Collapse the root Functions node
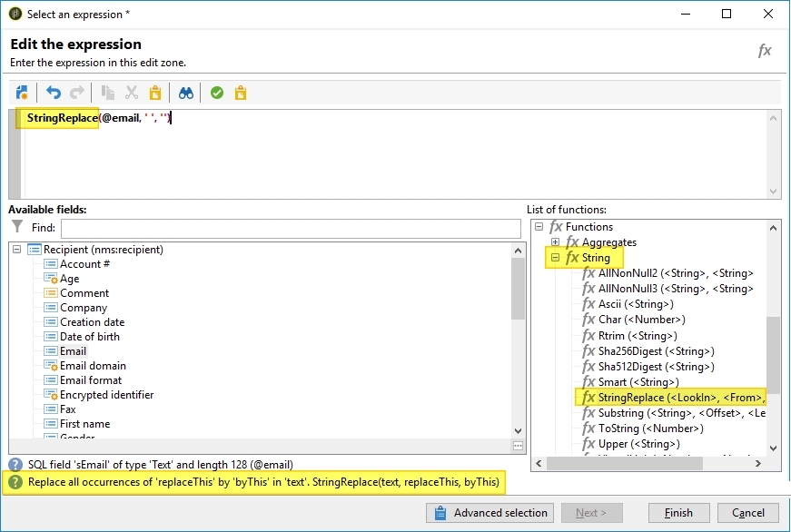The image size is (791, 532). click(x=539, y=227)
